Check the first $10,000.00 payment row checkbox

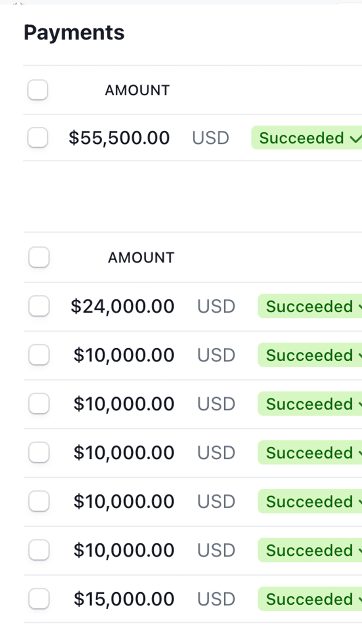(39, 355)
